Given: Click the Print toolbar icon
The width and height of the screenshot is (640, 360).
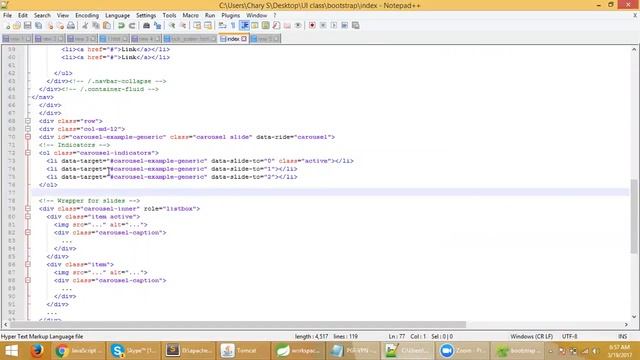Looking at the screenshot, I should pyautogui.click(x=71, y=25).
